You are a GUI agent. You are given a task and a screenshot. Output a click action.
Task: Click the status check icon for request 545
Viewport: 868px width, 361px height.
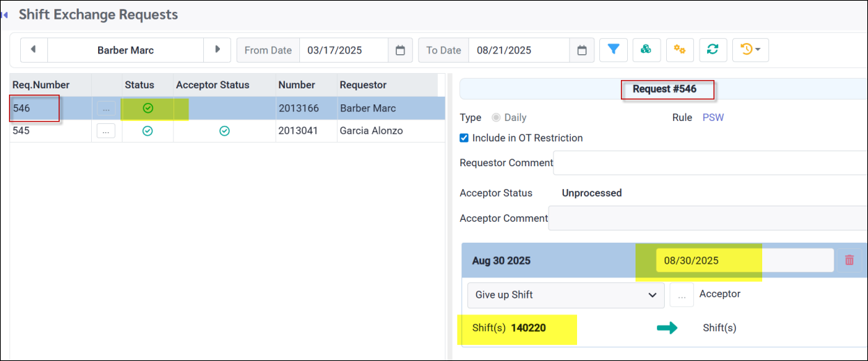(148, 131)
